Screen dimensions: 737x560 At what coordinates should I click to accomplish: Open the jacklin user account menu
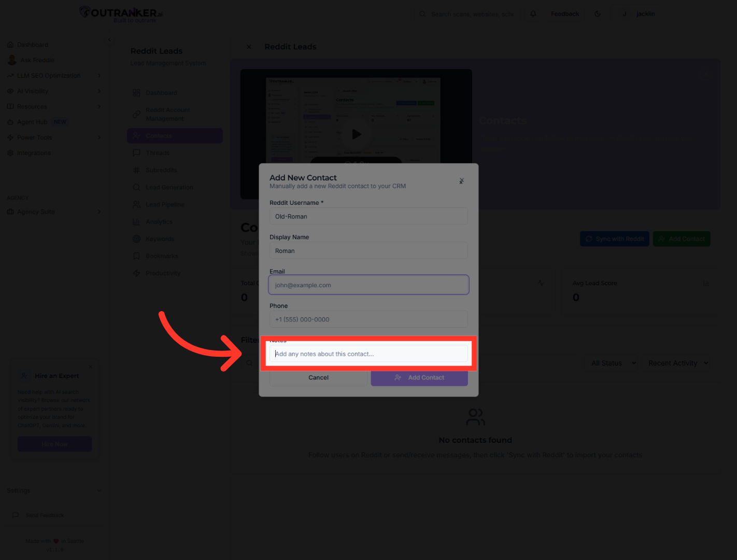[639, 14]
